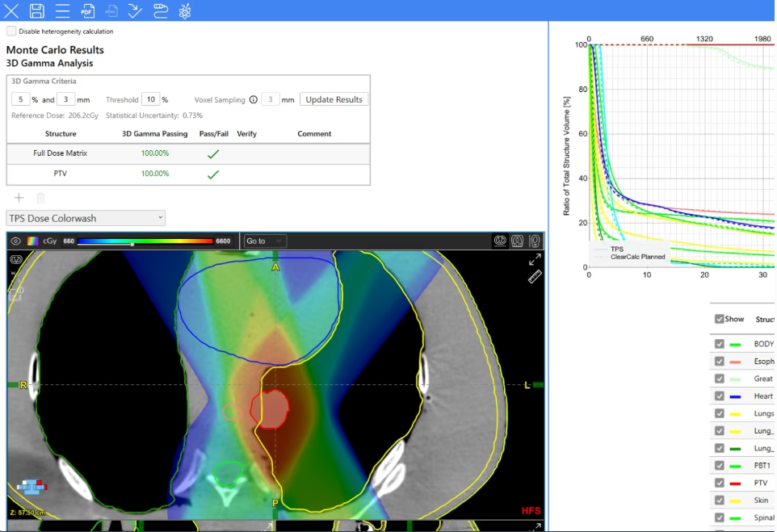Viewport: 777px width, 532px height.
Task: Click the gamma distance mm input field
Action: [x=65, y=99]
